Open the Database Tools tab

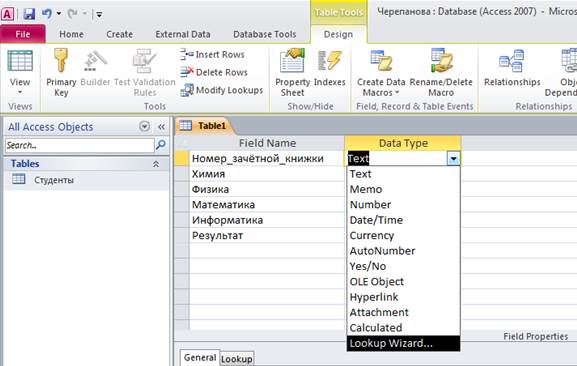click(265, 34)
